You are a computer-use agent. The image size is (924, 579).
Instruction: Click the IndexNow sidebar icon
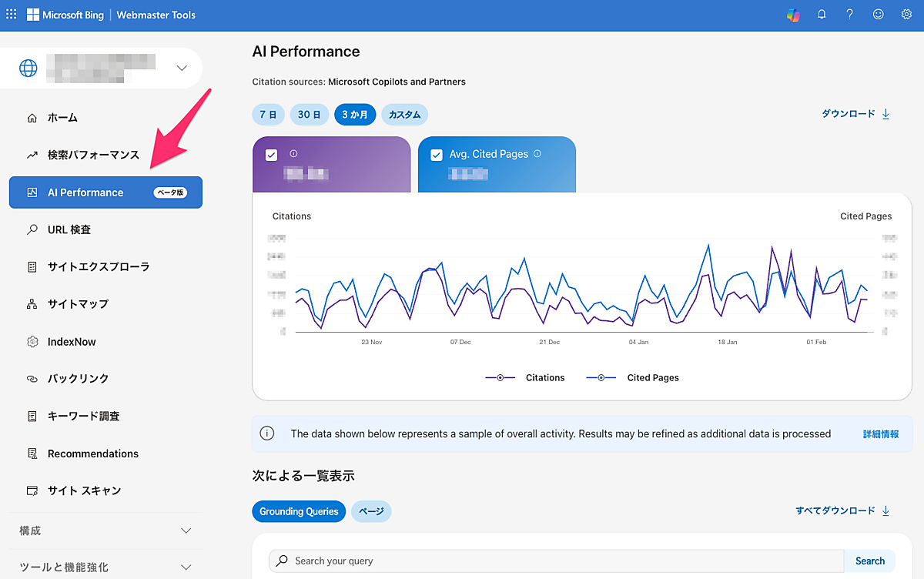32,341
